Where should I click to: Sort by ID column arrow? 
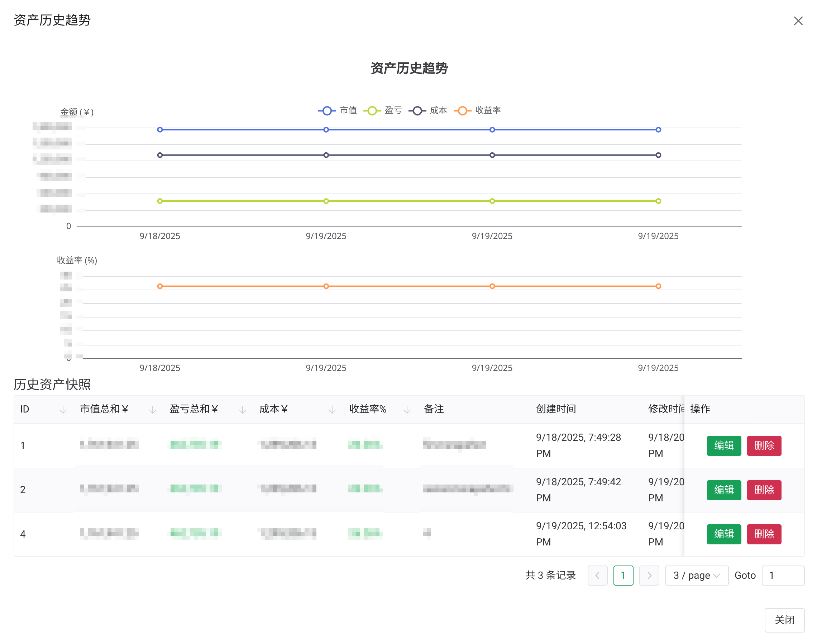[x=63, y=410]
